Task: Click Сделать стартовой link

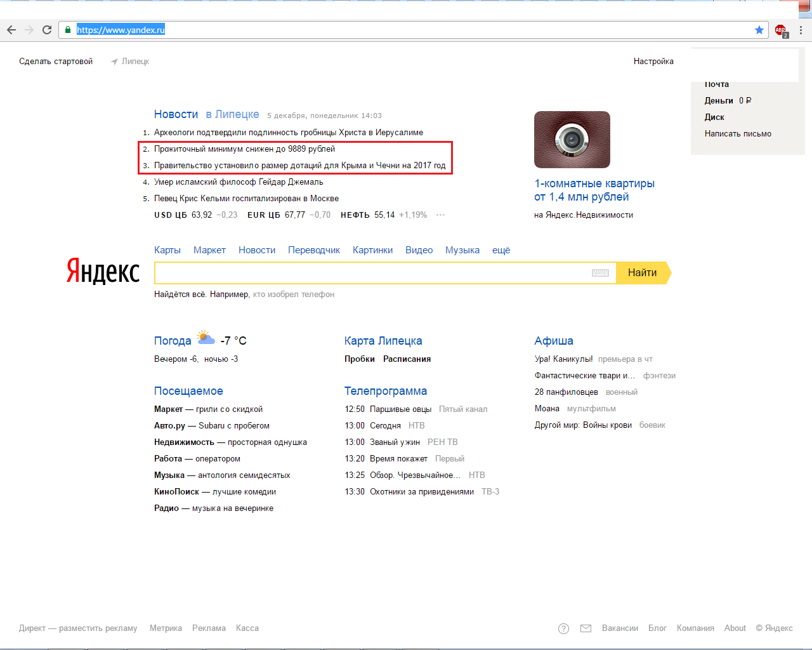Action: pyautogui.click(x=56, y=62)
